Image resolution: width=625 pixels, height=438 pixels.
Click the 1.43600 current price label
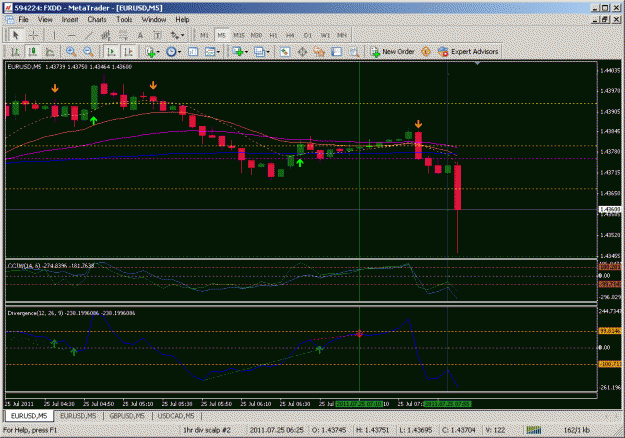click(x=610, y=209)
